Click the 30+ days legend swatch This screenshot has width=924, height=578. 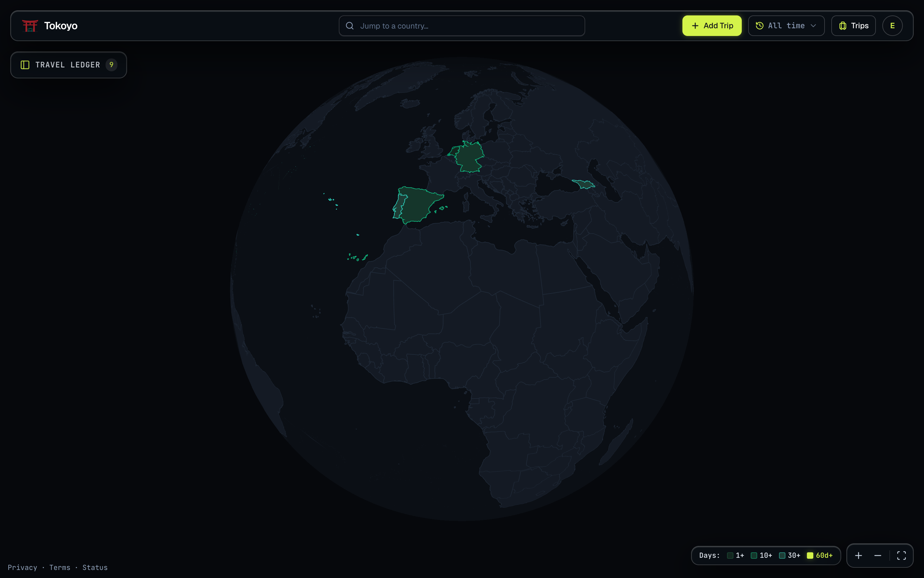(x=782, y=556)
